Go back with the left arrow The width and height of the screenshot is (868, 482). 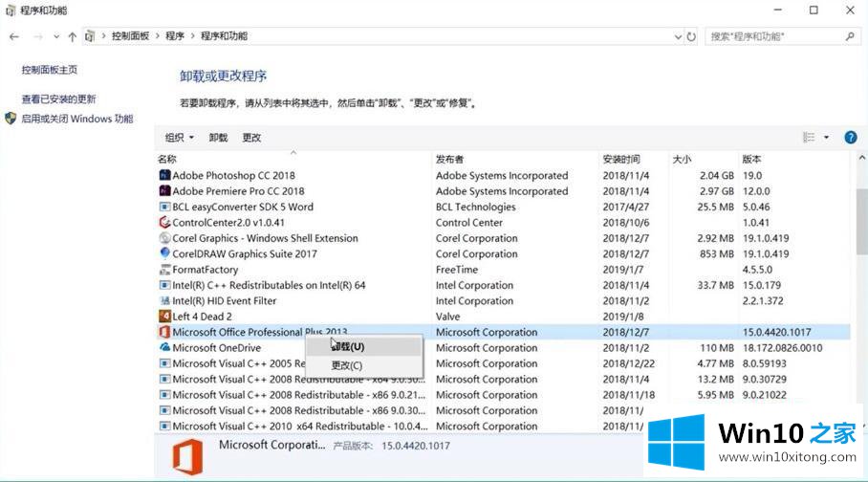14,36
